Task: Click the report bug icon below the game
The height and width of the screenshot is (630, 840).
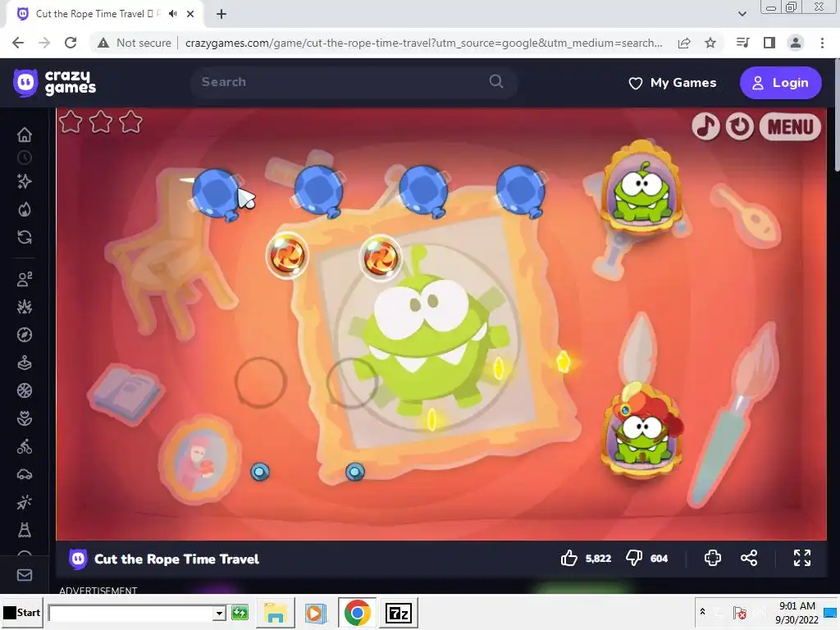Action: click(x=713, y=558)
